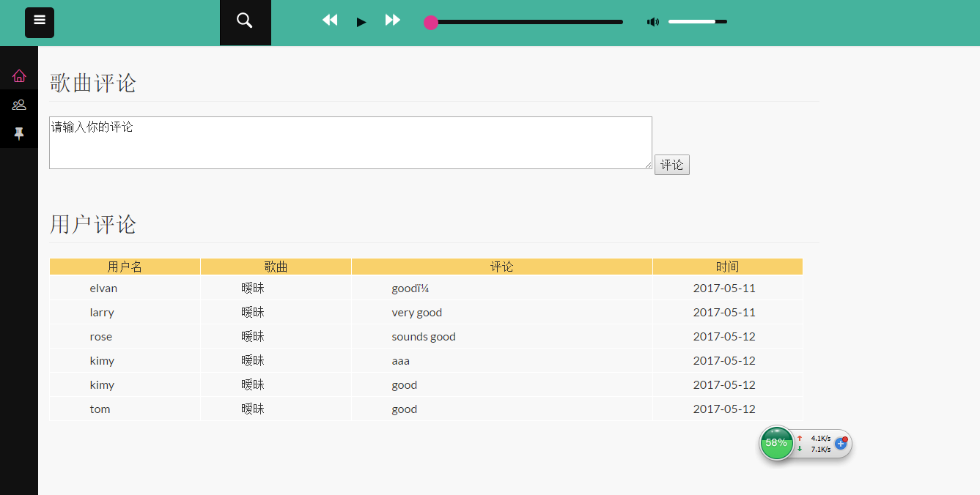The height and width of the screenshot is (495, 980).
Task: Seek within the song progress bar
Action: (x=526, y=22)
